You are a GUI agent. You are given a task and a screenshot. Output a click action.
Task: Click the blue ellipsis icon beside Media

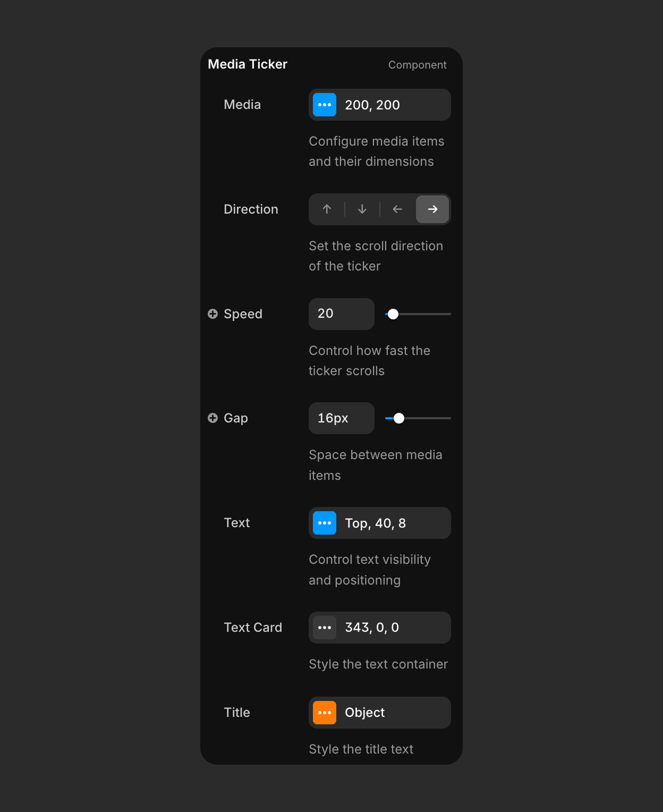click(x=324, y=105)
